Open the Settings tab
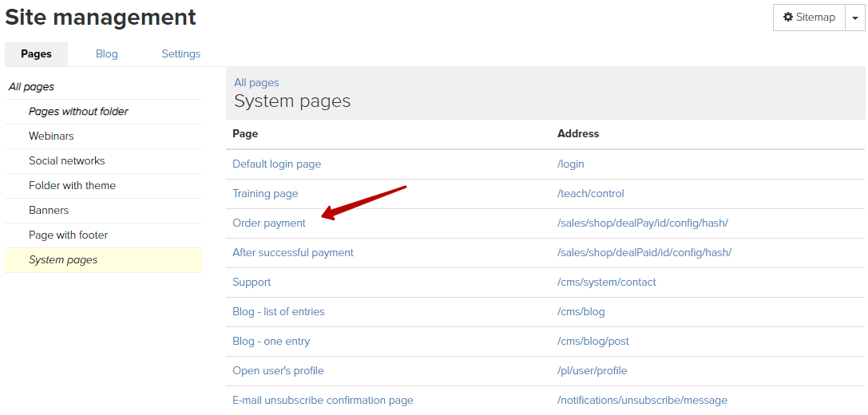The width and height of the screenshot is (868, 415). 181,54
